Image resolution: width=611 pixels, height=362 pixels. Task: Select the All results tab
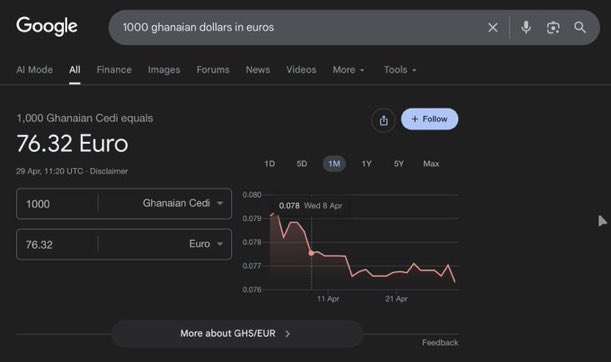74,70
